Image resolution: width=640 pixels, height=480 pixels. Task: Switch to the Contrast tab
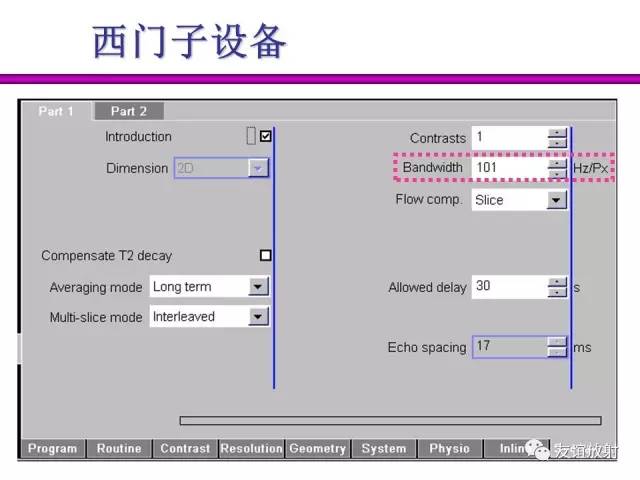[x=185, y=449]
